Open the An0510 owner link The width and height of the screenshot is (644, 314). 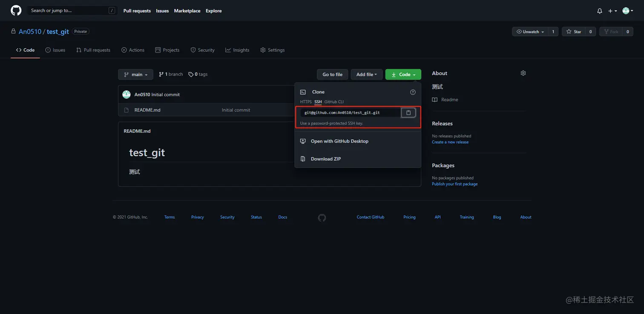[30, 31]
